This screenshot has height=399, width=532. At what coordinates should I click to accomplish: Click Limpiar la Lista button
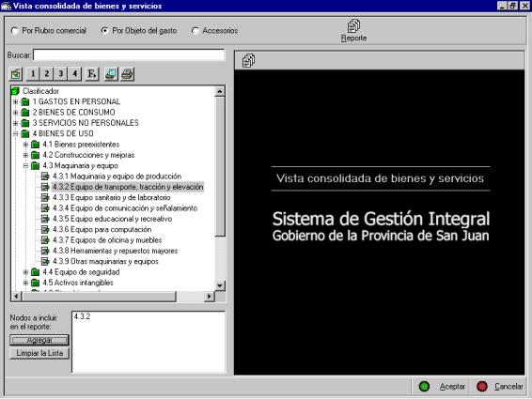pyautogui.click(x=39, y=353)
